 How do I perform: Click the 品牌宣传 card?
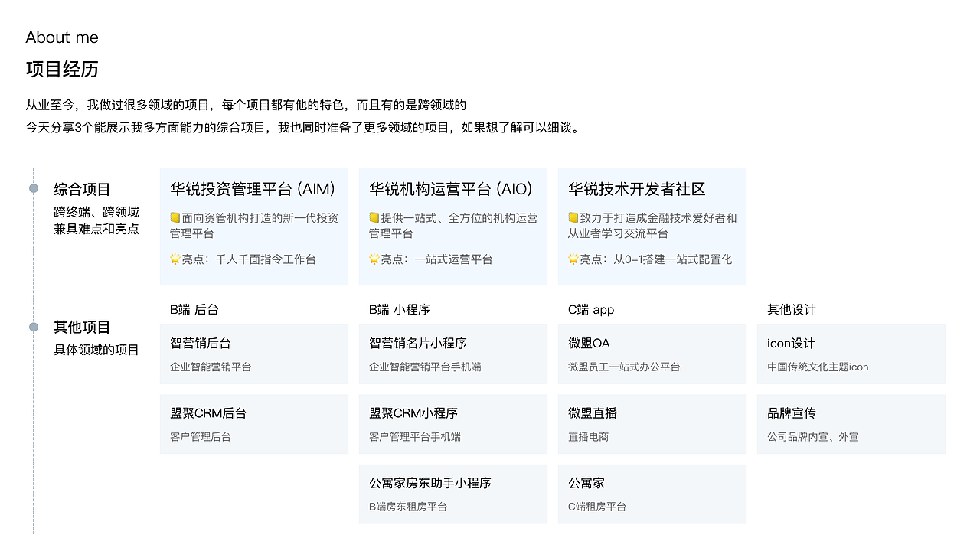851,424
